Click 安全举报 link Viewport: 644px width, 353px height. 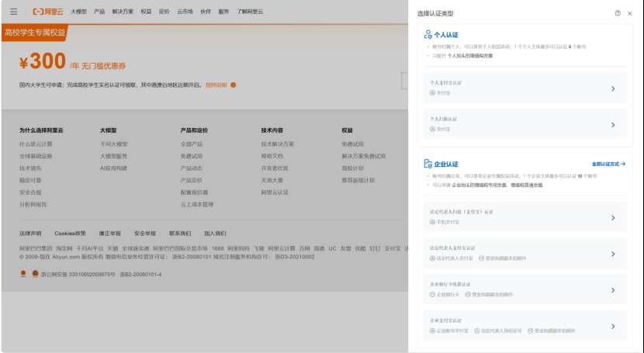[x=145, y=234]
